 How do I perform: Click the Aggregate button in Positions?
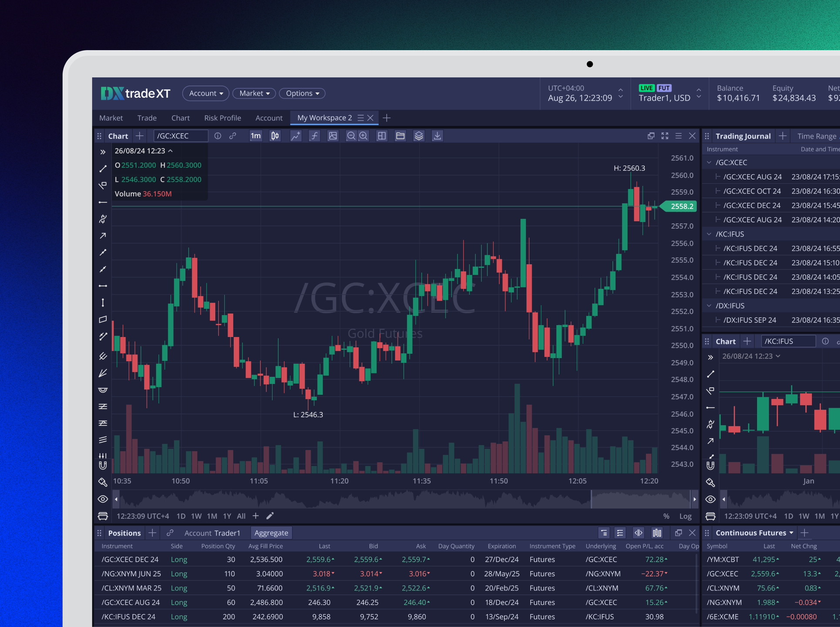click(271, 533)
